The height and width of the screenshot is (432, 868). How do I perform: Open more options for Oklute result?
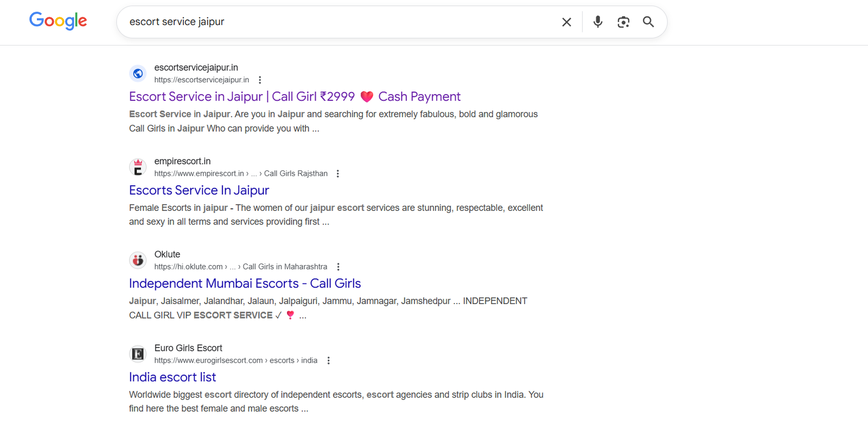(x=338, y=267)
